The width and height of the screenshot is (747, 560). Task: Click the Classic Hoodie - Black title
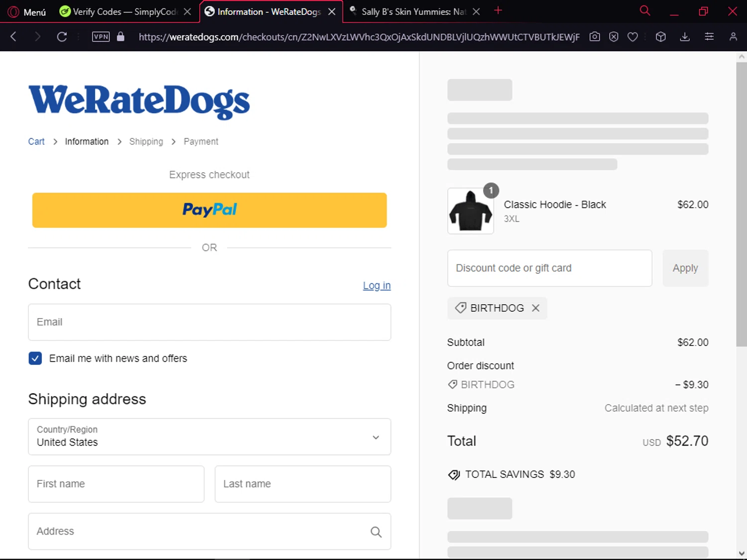click(555, 205)
